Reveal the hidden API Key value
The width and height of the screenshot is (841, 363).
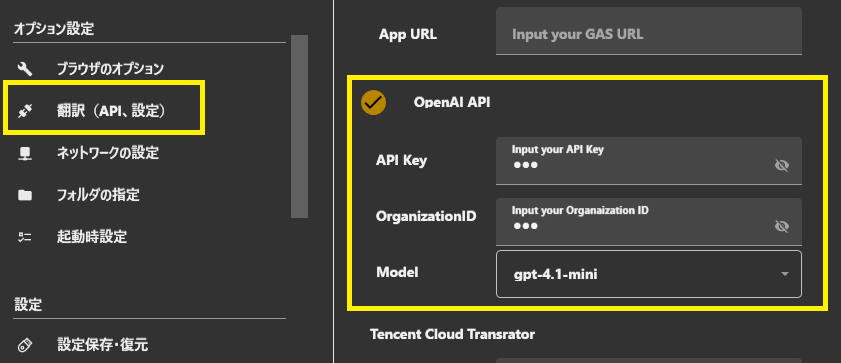point(782,166)
